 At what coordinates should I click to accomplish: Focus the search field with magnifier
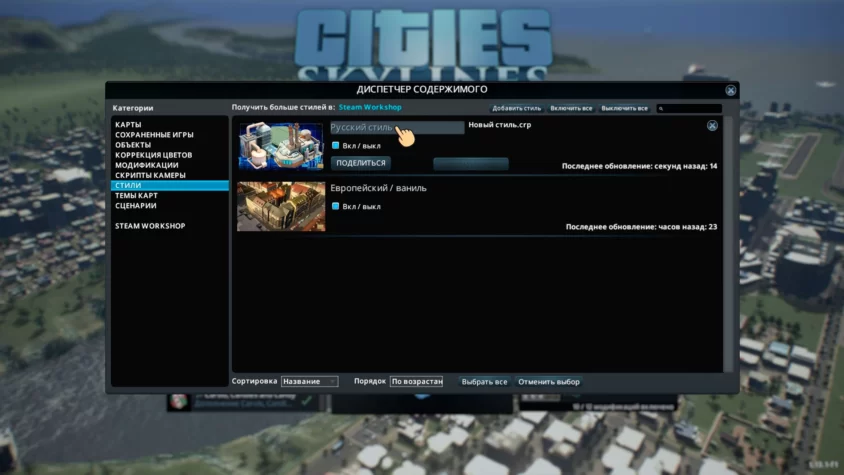(689, 109)
